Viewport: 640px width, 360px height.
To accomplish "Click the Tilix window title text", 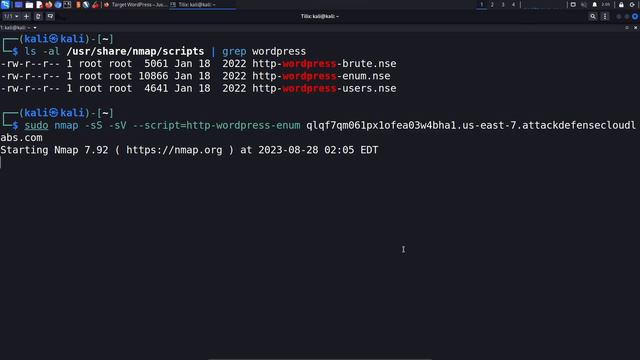I will pyautogui.click(x=320, y=16).
